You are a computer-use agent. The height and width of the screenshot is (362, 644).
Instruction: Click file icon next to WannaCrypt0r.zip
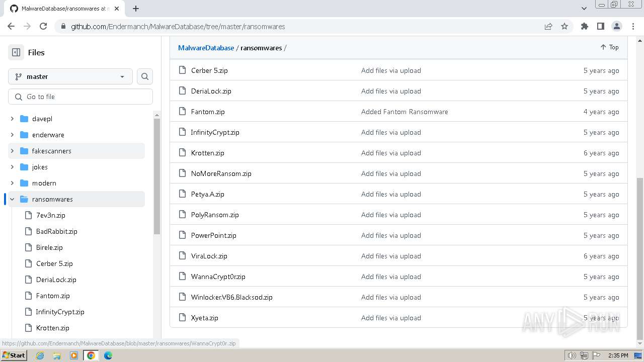(x=182, y=277)
